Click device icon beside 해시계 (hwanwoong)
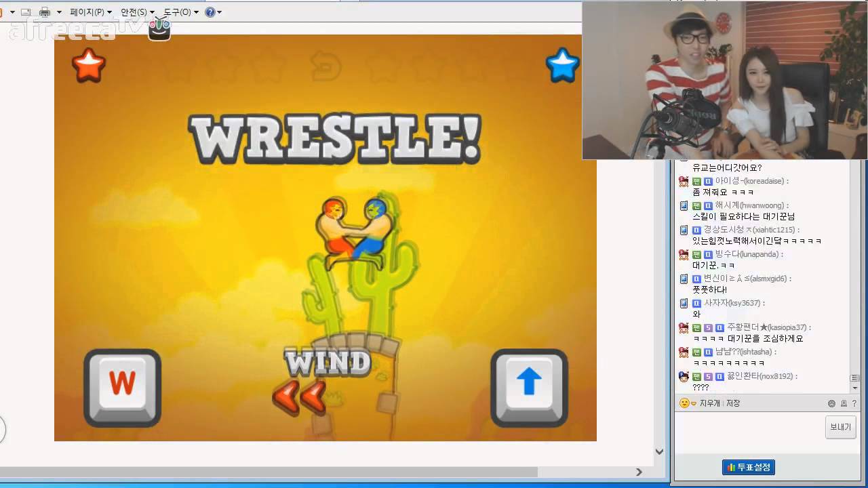 click(684, 205)
